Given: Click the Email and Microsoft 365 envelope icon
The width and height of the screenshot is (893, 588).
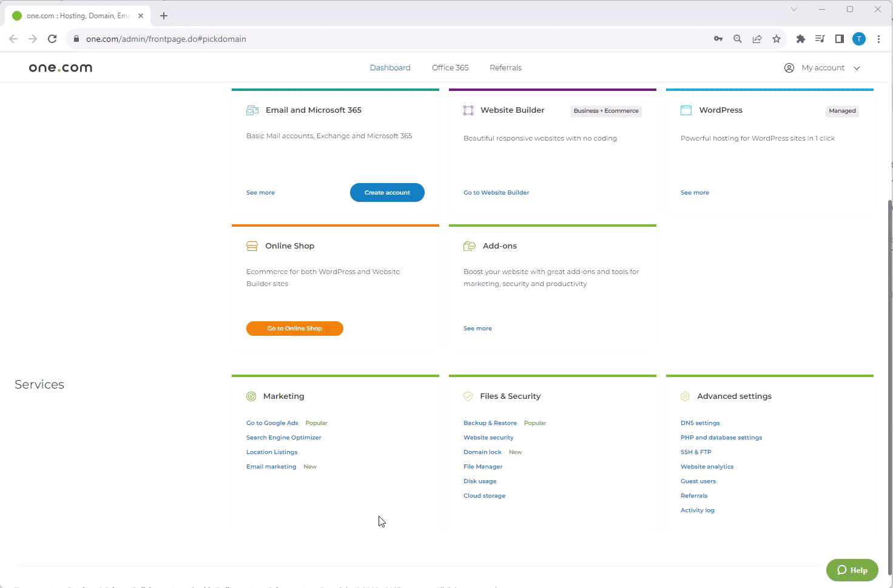Looking at the screenshot, I should click(252, 110).
